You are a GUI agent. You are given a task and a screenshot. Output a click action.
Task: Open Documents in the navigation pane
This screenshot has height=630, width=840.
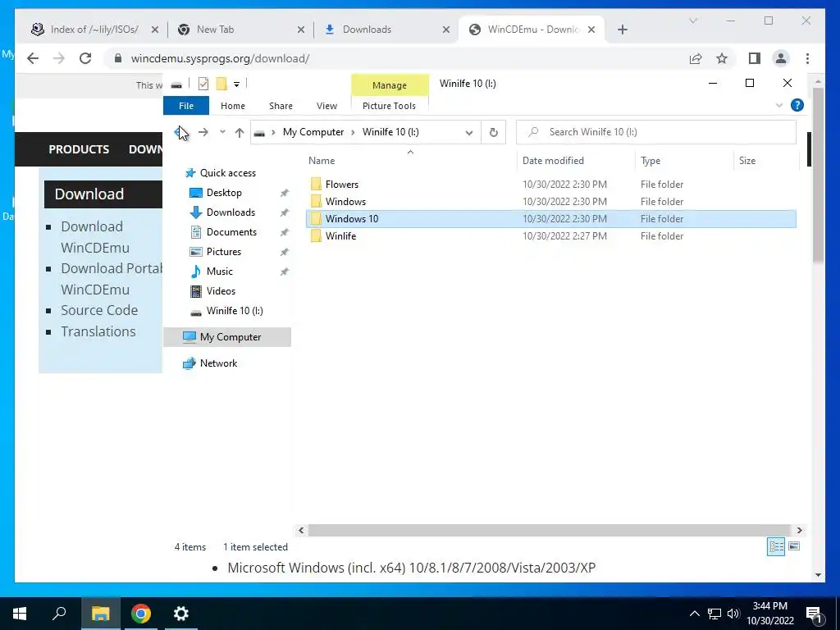(231, 232)
